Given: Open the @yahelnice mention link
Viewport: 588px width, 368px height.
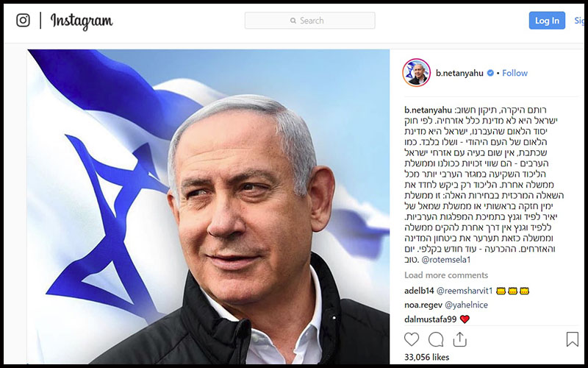Looking at the screenshot, I should (x=466, y=305).
